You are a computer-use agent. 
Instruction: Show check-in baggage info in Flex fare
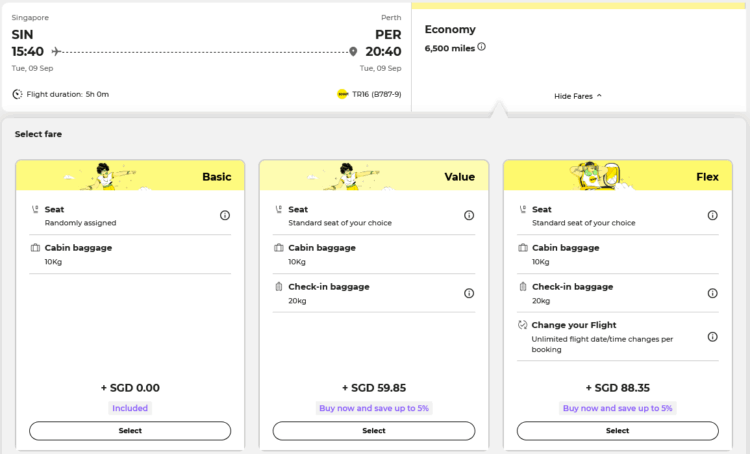pyautogui.click(x=713, y=293)
